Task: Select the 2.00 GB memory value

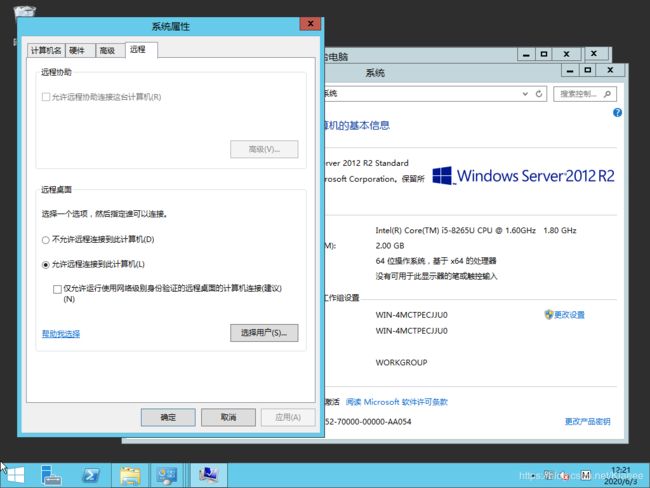Action: point(390,245)
